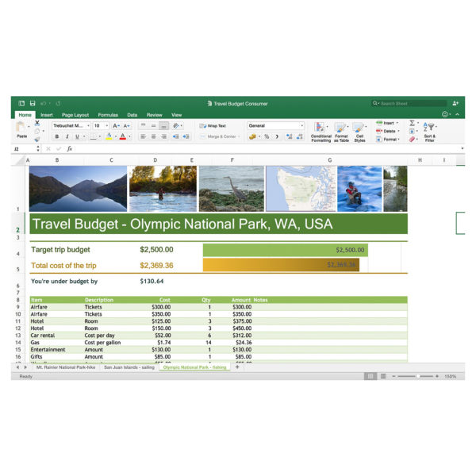Center text horizontally in the cell
Image resolution: width=476 pixels, height=476 pixels.
click(154, 136)
